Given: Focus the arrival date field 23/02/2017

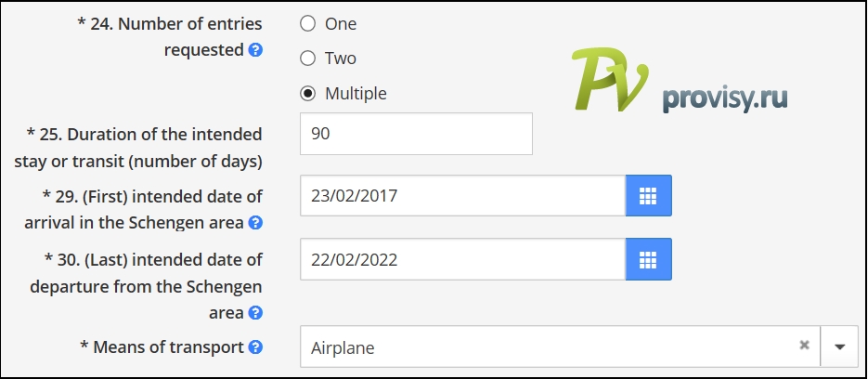Looking at the screenshot, I should [463, 196].
